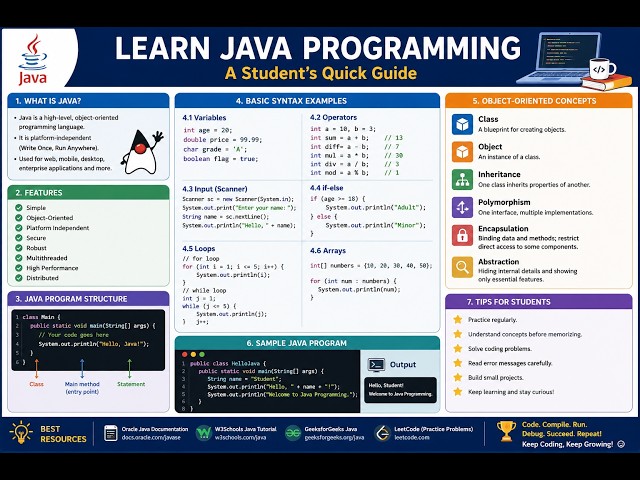The width and height of the screenshot is (640, 480).
Task: Click the Java coffee cup logo
Action: tap(33, 60)
